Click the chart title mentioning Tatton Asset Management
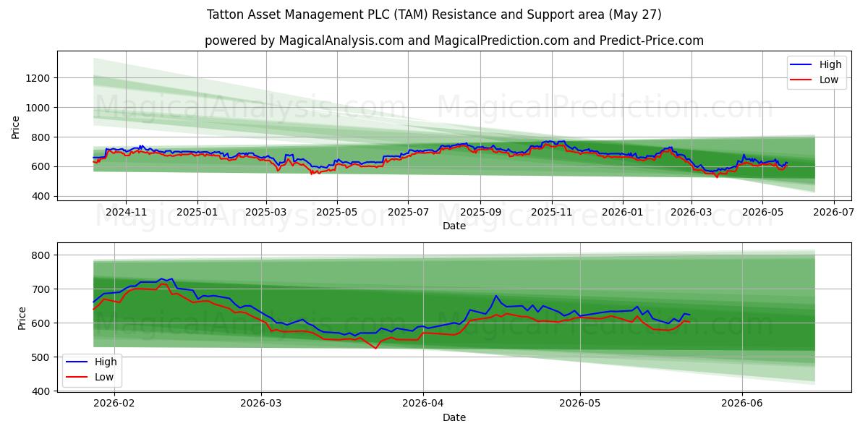The height and width of the screenshot is (434, 868). point(434,14)
